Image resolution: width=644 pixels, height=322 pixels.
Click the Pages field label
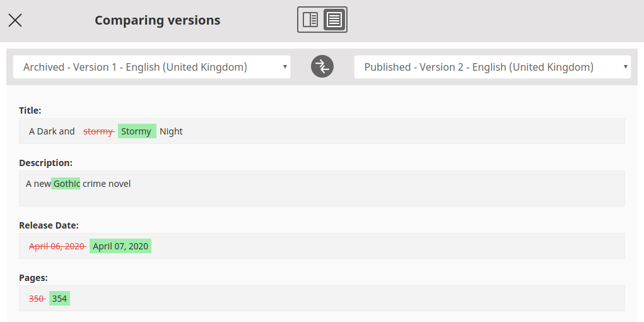33,278
